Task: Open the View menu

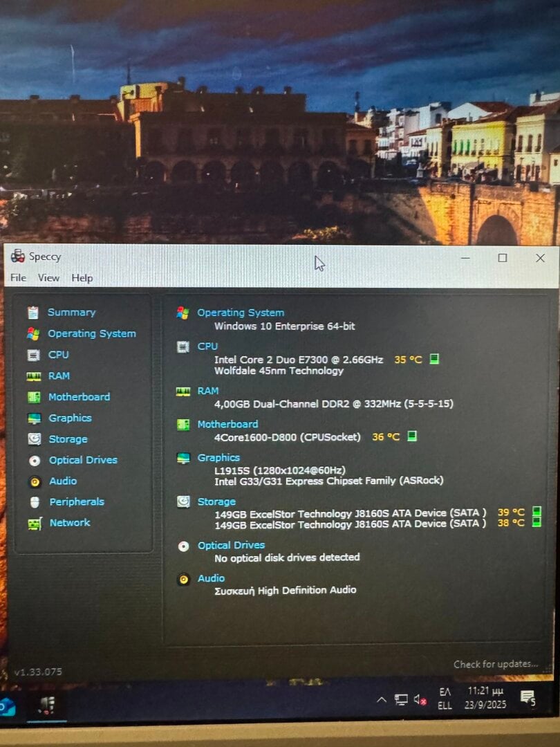Action: 48,278
